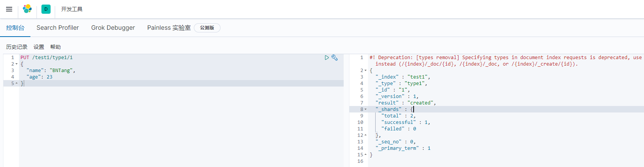Run the PUT request with play icon
The image size is (644, 167).
point(327,58)
